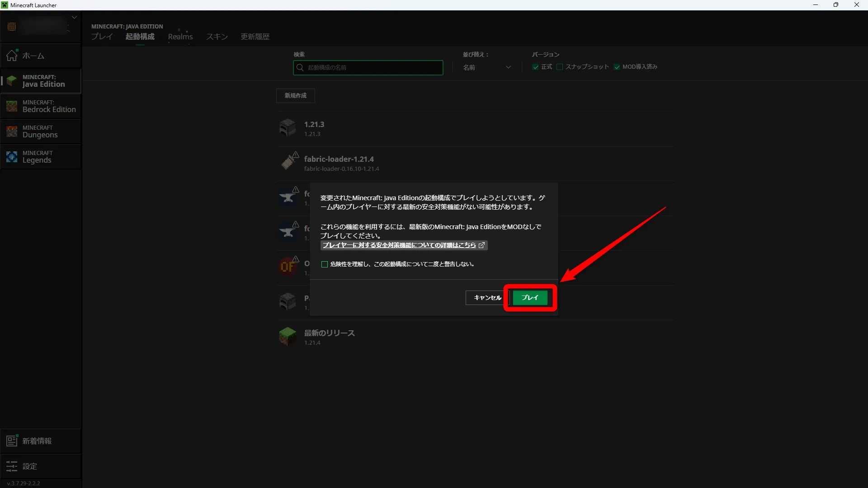This screenshot has width=868, height=488.
Task: Click the launcher version text v.3.7.29-2.2.2
Action: tap(24, 483)
